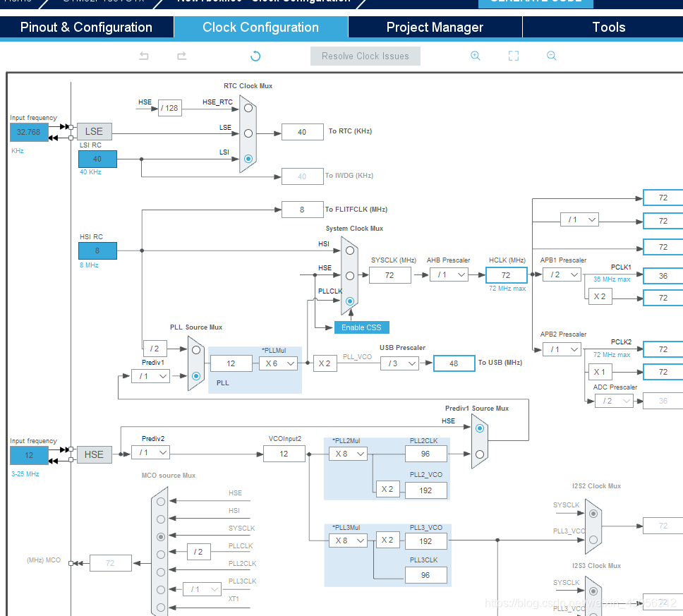Image resolution: width=683 pixels, height=616 pixels.
Task: Open the Prediv2 divider dropdown
Action: [151, 452]
